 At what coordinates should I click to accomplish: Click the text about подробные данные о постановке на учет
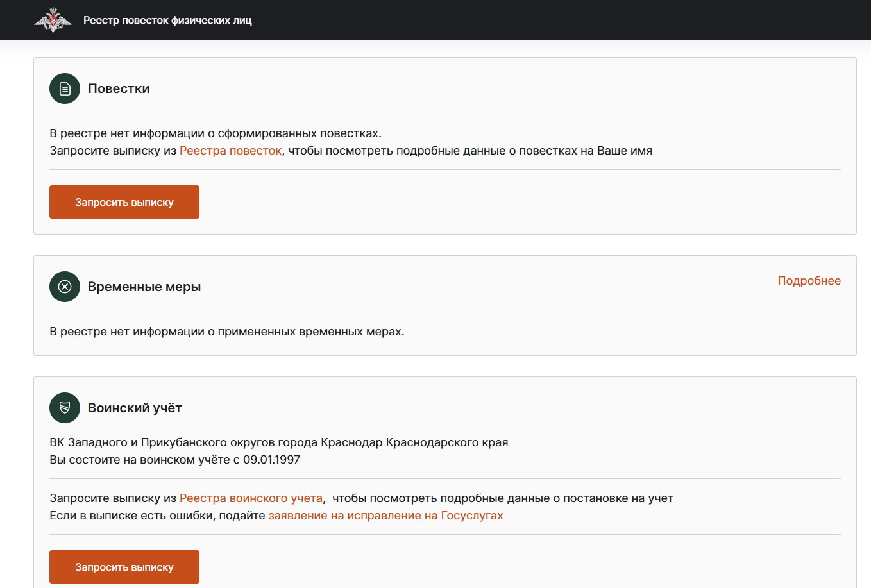click(x=502, y=498)
